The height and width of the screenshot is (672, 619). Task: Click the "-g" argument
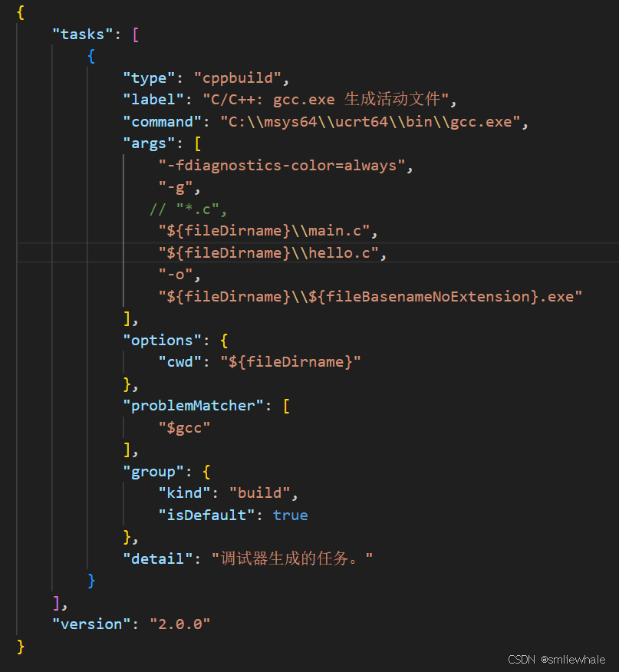pyautogui.click(x=176, y=187)
